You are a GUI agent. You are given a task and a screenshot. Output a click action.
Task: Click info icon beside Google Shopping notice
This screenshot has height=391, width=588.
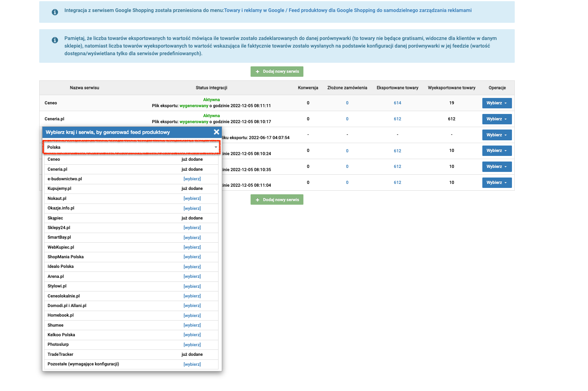click(55, 12)
